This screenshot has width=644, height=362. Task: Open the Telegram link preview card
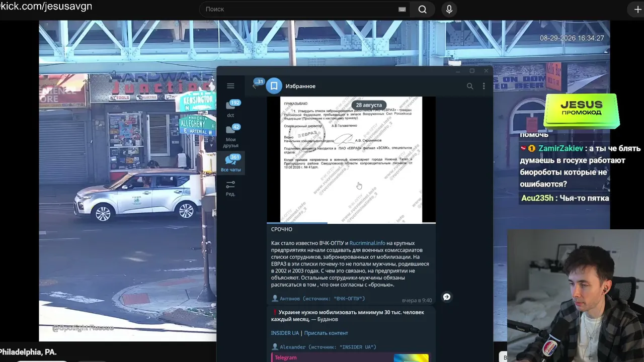pyautogui.click(x=350, y=357)
